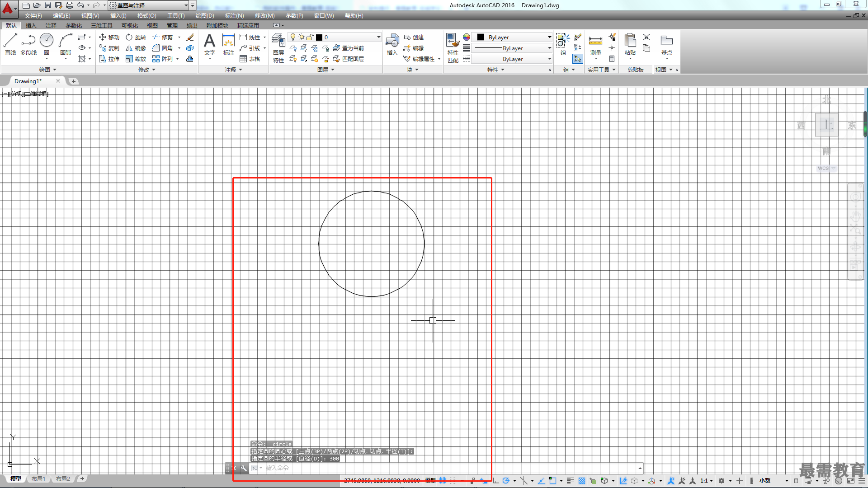Select the 多段线 (Polyline) tool
The image size is (868, 488).
click(28, 44)
